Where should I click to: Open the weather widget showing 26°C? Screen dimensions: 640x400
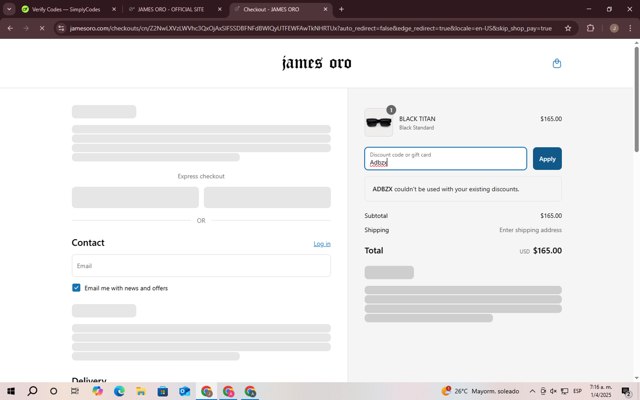coord(480,391)
